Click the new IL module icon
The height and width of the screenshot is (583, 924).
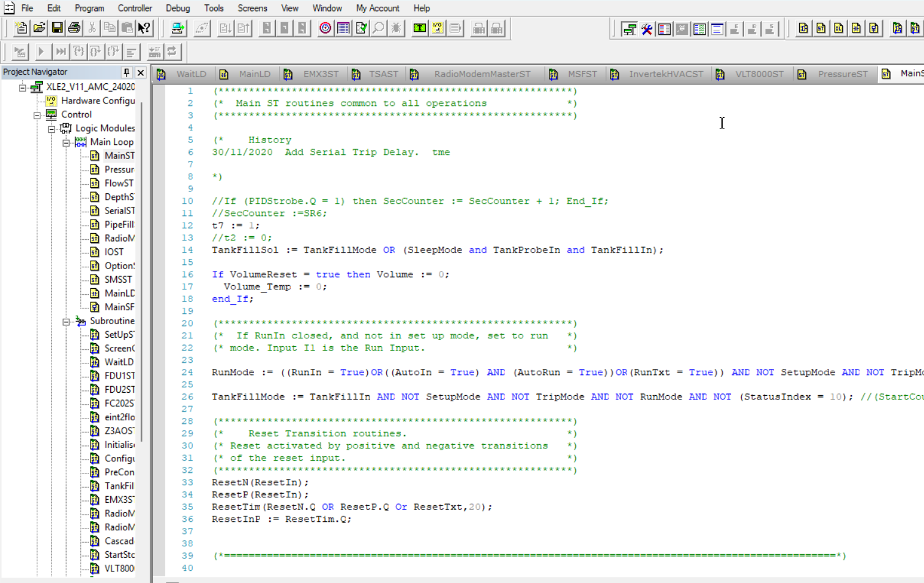click(838, 28)
